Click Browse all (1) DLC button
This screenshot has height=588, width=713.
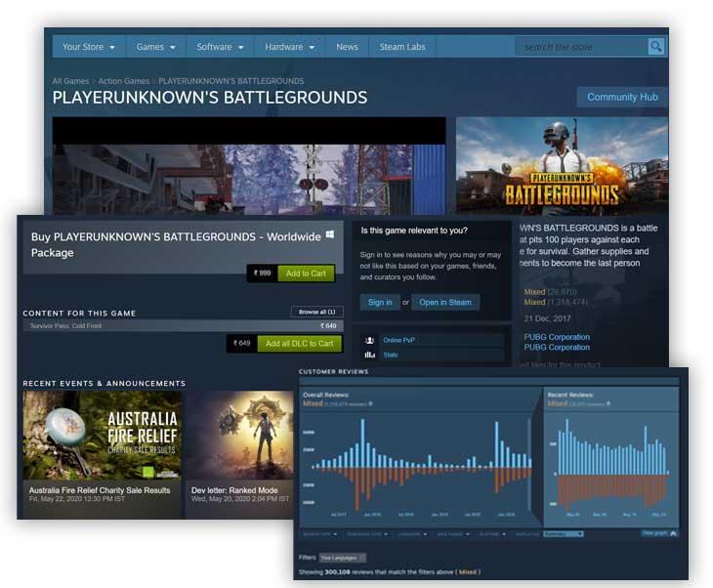coord(316,312)
